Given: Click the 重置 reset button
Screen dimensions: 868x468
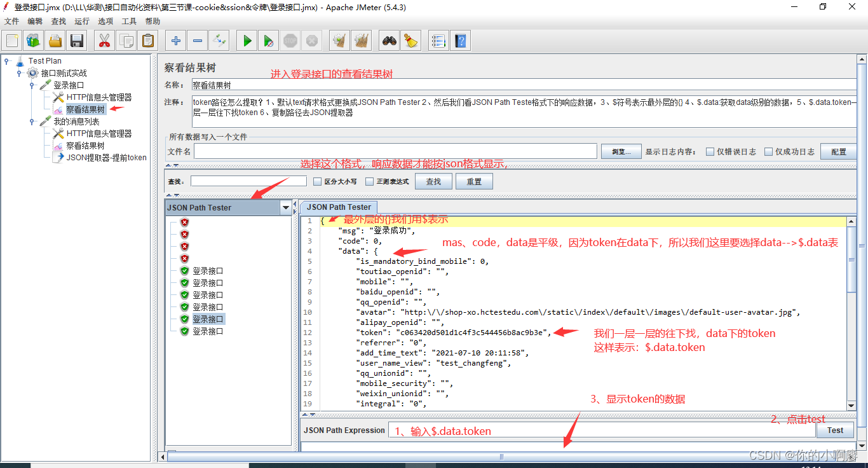Looking at the screenshot, I should pyautogui.click(x=474, y=181).
